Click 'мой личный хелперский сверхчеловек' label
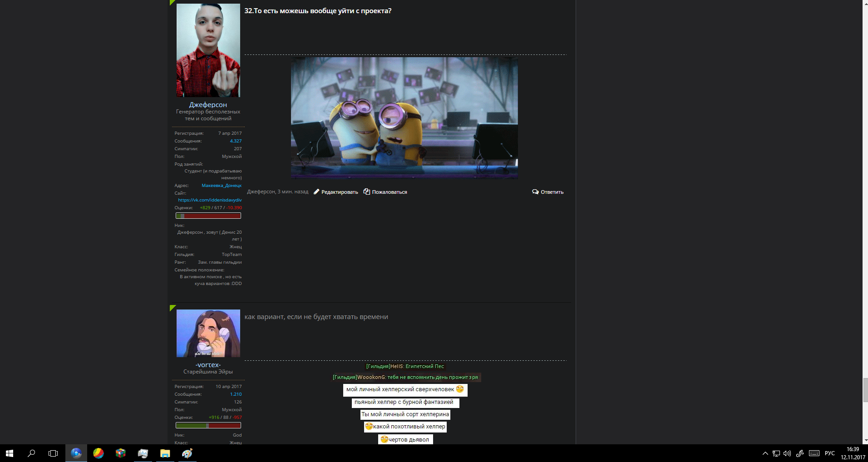868x462 pixels. [x=405, y=390]
